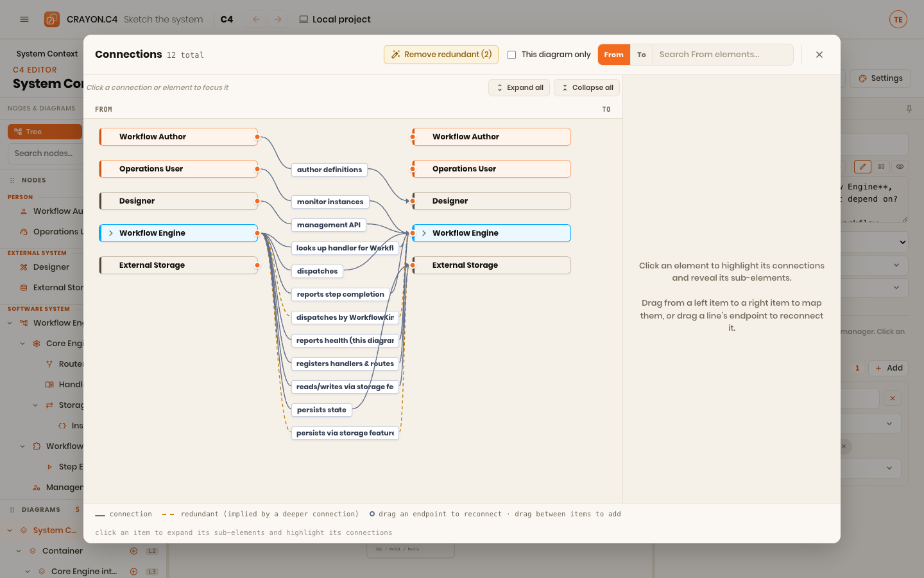This screenshot has width=924, height=578.
Task: Open the hamburger main menu
Action: 24,19
